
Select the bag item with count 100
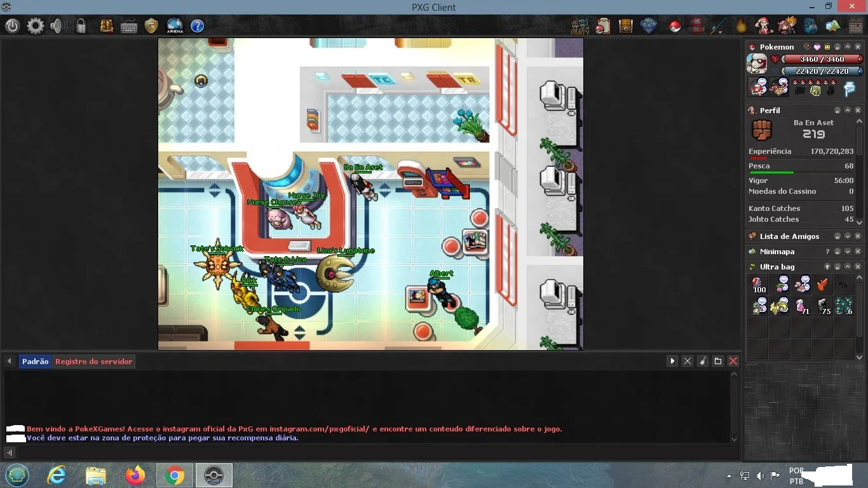click(758, 283)
